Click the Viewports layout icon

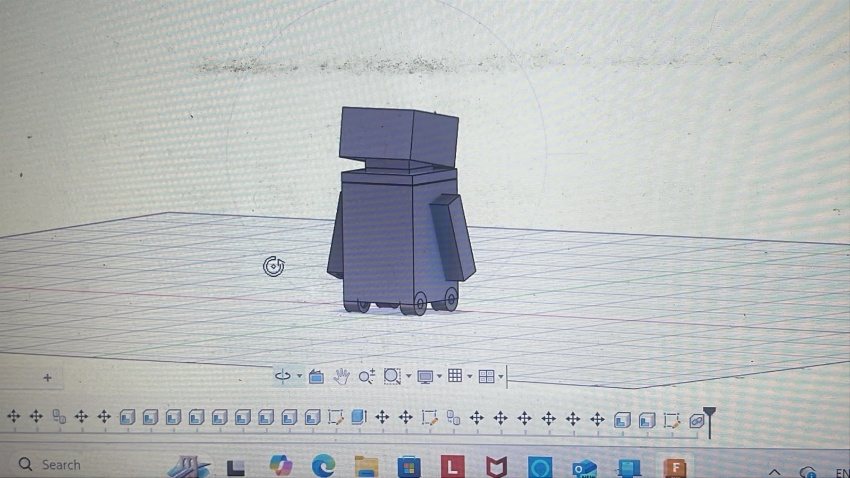pos(486,376)
